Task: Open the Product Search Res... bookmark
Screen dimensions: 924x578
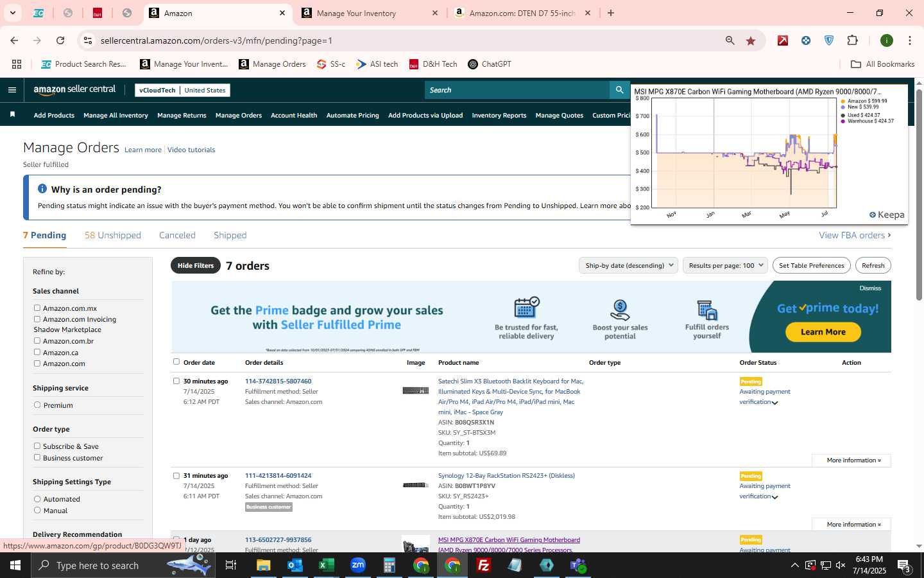Action: [83, 64]
